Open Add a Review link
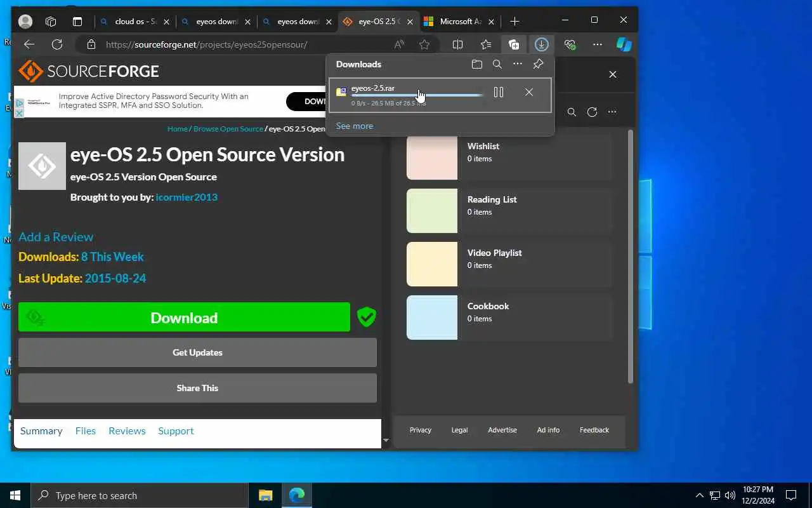812x508 pixels. [x=56, y=237]
